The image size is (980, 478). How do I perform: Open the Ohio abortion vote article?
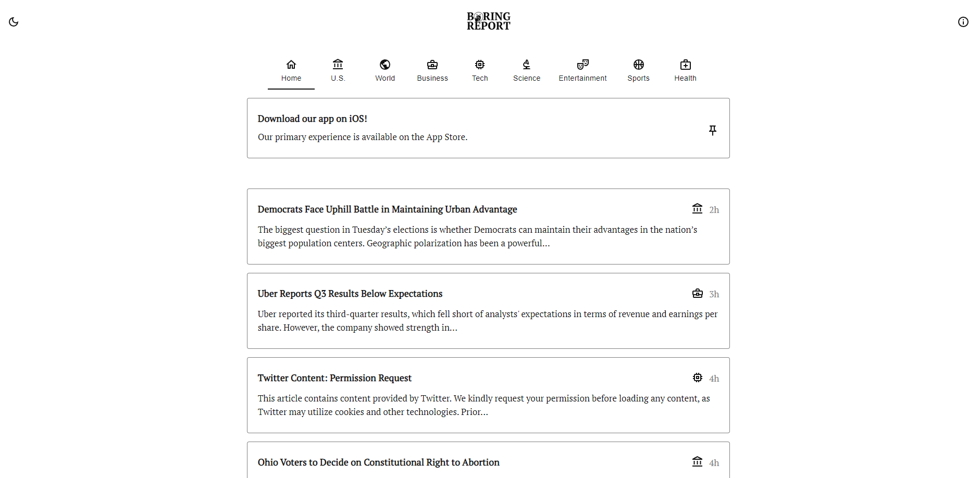[x=379, y=462]
